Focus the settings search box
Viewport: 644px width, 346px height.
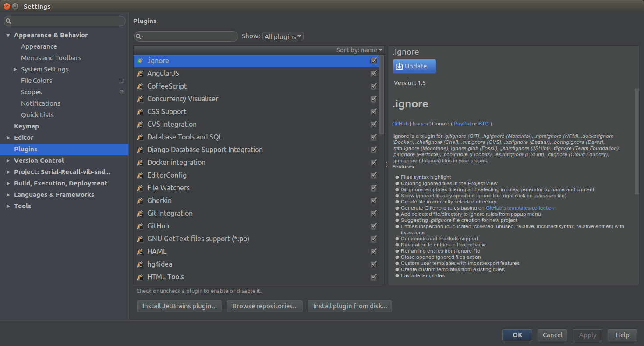[x=65, y=21]
